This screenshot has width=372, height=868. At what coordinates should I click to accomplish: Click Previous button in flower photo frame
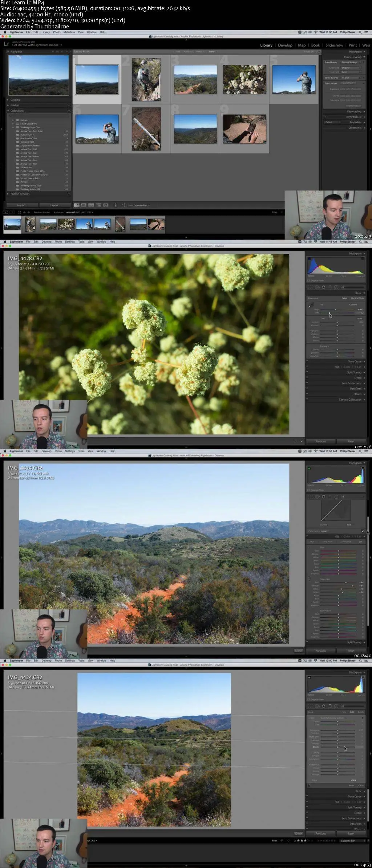[321, 441]
